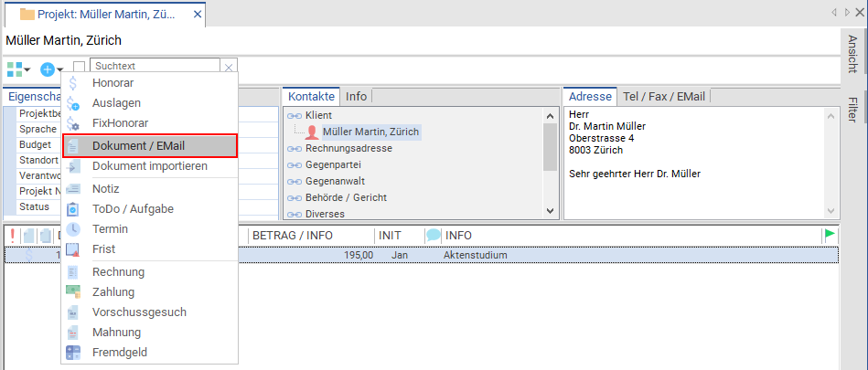Focus the Suchtext search field
The width and height of the screenshot is (868, 370).
[x=155, y=66]
